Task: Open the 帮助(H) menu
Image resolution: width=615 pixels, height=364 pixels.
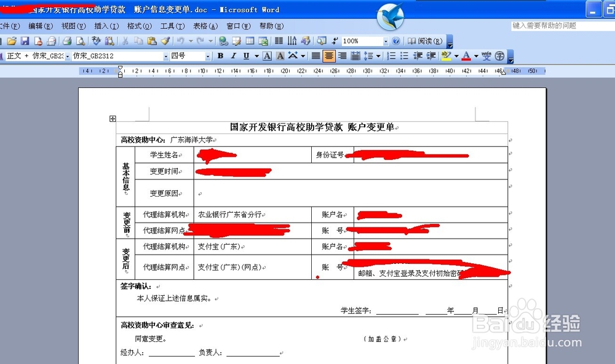Action: pos(271,26)
